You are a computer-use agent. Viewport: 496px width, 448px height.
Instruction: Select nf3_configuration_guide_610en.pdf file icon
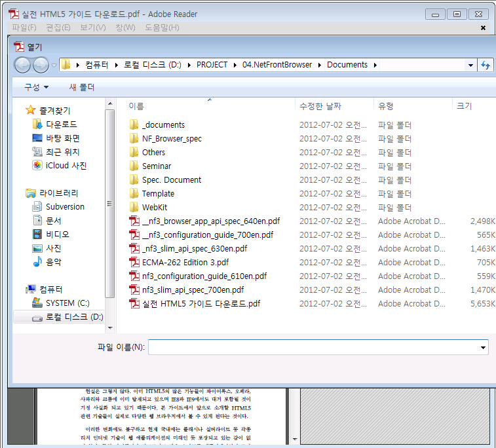pyautogui.click(x=134, y=276)
